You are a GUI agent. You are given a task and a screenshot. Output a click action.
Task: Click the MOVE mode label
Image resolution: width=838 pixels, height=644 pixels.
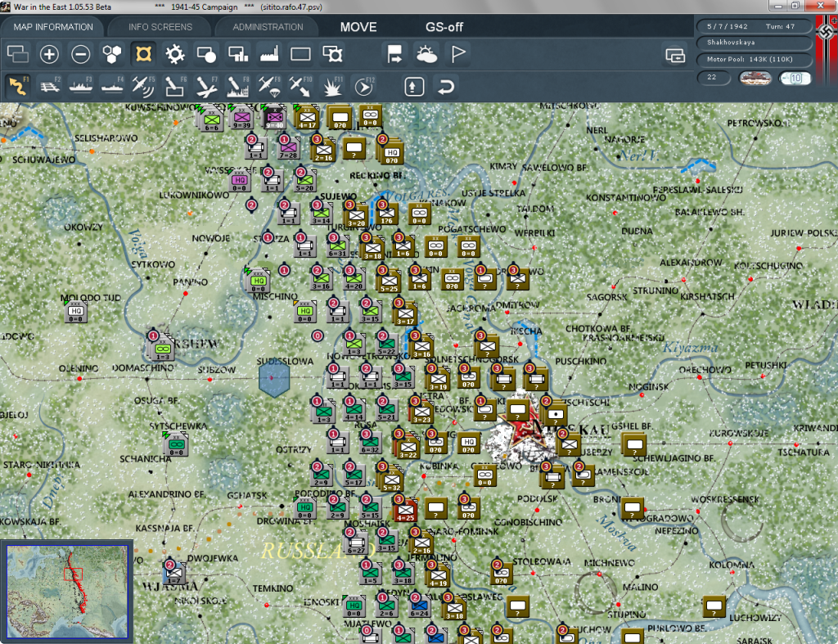coord(358,27)
